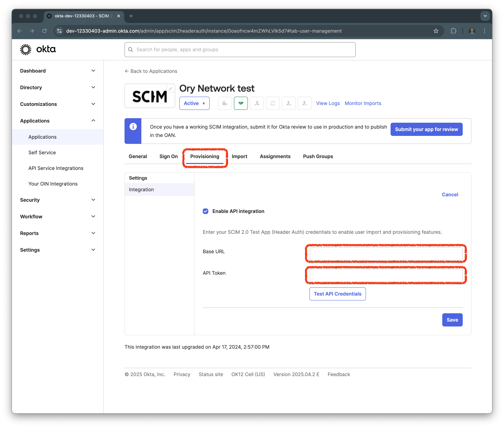Bookmark the page with the star icon

pos(436,31)
